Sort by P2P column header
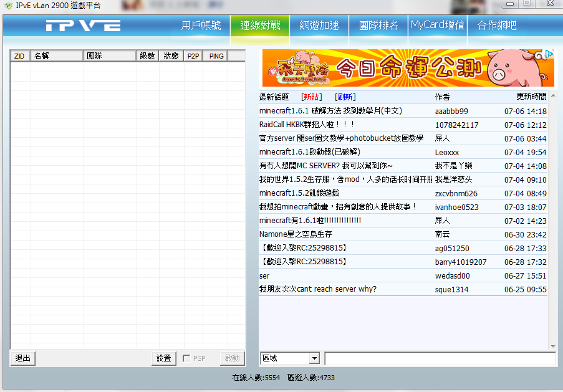 (x=193, y=56)
